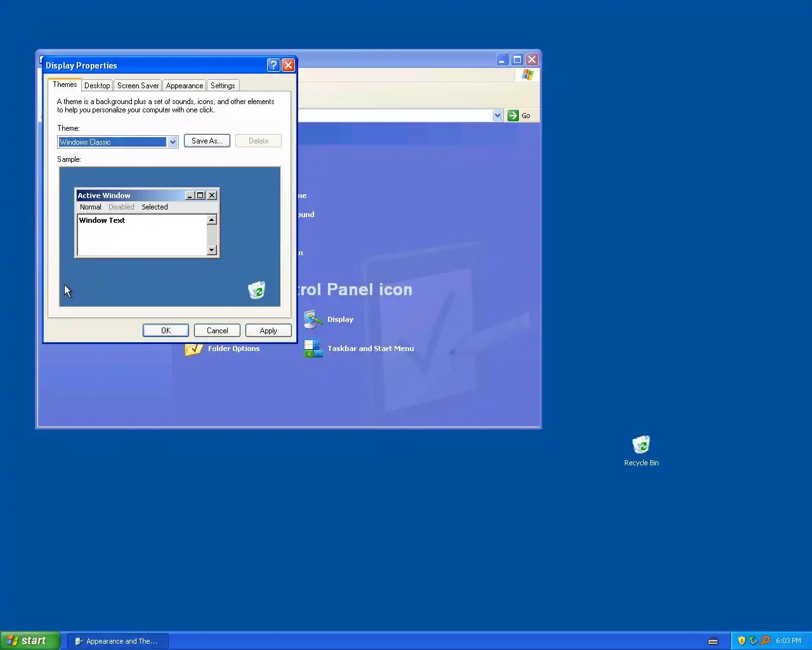Open Taskbar and Start Menu link
The image size is (812, 650).
(x=370, y=348)
